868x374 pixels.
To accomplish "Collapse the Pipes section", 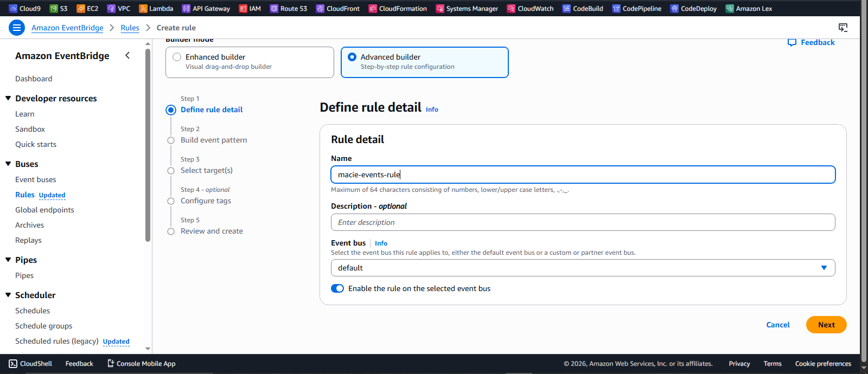I will [8, 260].
